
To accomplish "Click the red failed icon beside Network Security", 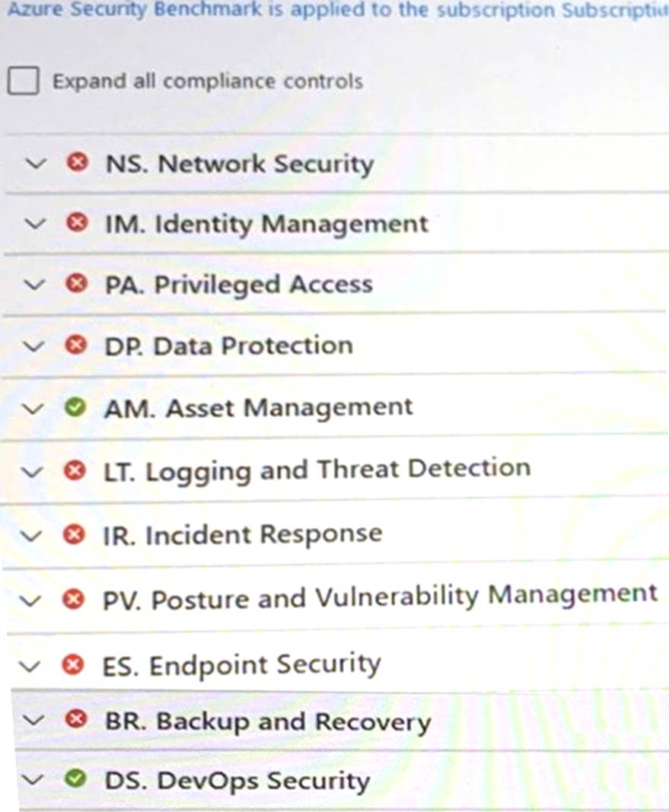I will [x=76, y=163].
